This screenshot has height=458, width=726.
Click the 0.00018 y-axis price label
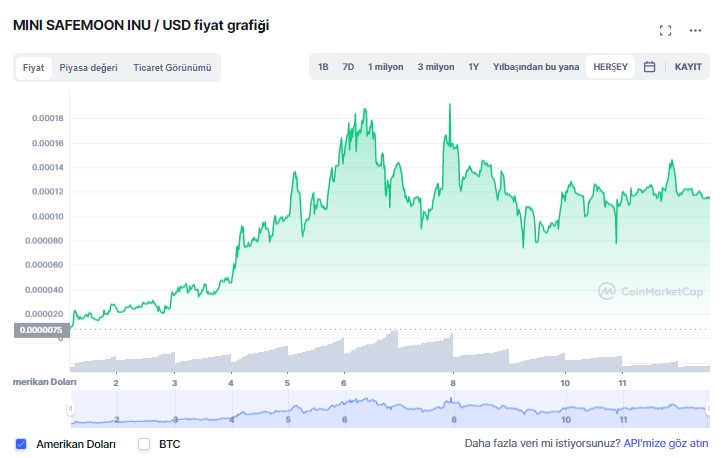48,118
